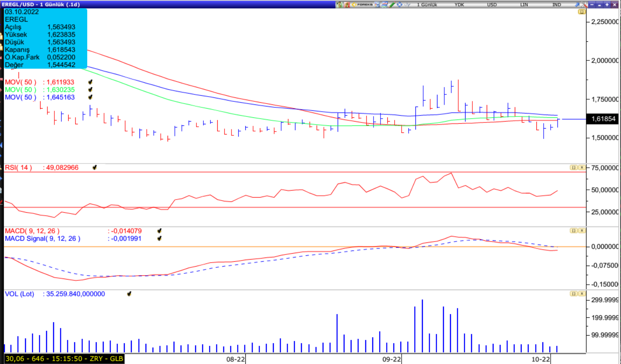Open the LIN scale selector
Screen dimensions: 621x364
524,4
